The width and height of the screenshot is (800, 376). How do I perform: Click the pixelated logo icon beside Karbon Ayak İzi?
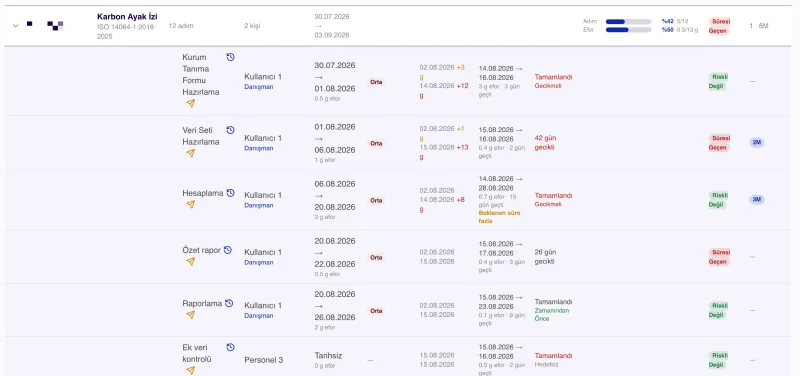coord(55,25)
